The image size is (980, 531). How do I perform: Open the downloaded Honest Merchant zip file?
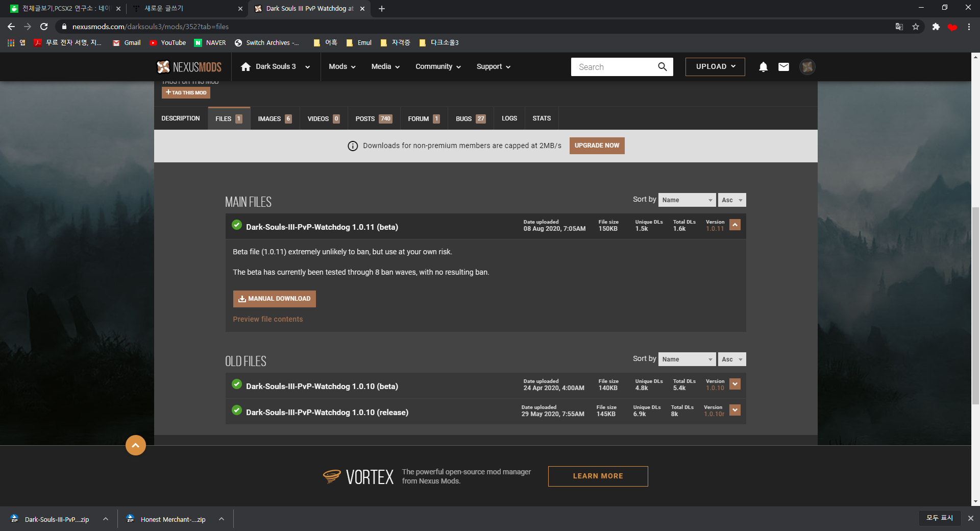167,519
